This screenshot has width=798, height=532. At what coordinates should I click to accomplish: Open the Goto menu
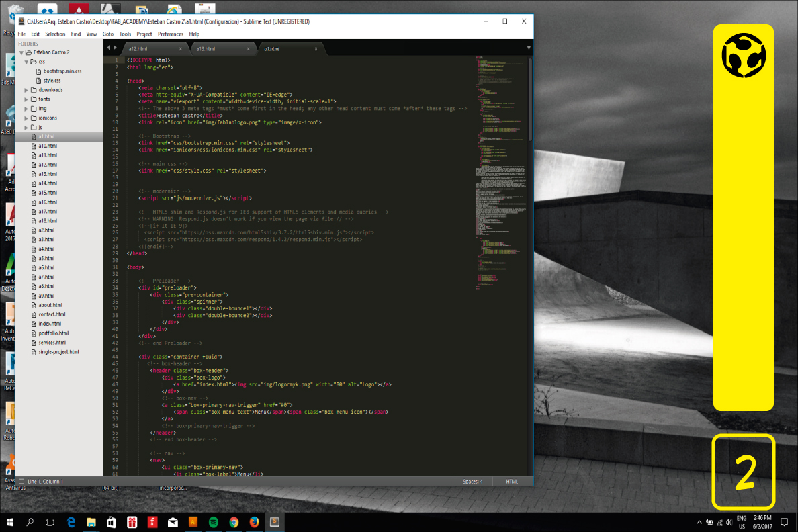coord(108,34)
